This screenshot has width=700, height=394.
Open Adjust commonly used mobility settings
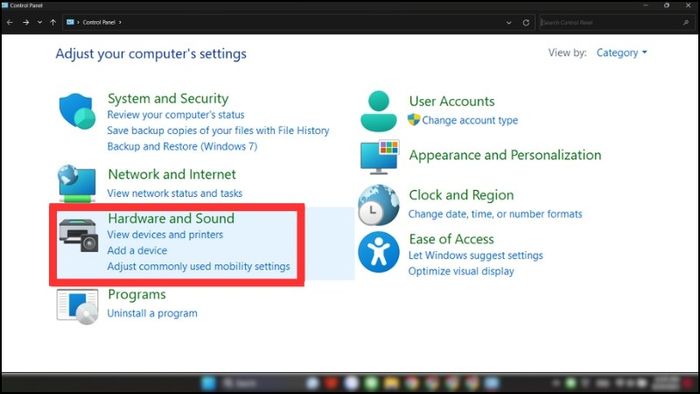coord(199,266)
